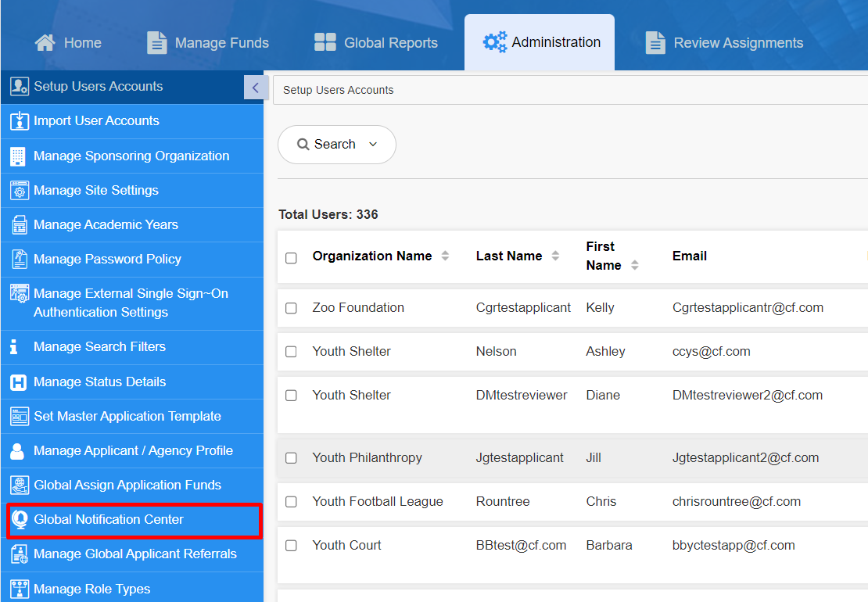Click the Manage Sponsoring Organization building icon
Image resolution: width=868 pixels, height=602 pixels.
(x=19, y=156)
